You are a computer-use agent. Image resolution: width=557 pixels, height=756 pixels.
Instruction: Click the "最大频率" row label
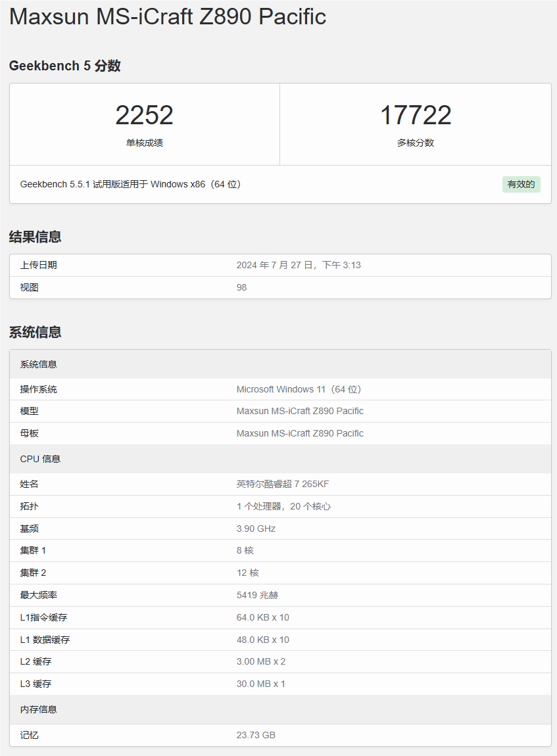pos(39,595)
